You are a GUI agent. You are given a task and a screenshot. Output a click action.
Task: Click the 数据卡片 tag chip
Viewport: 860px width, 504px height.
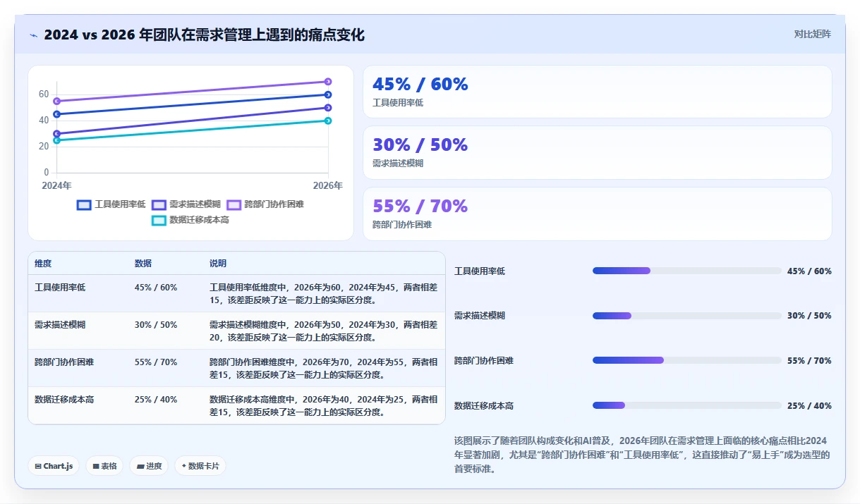pos(200,466)
